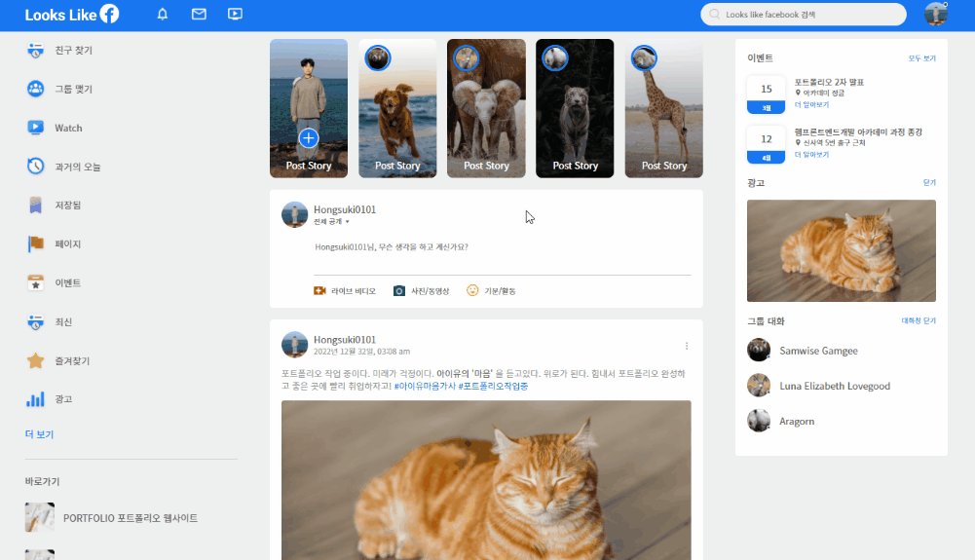Viewport: 975px width, 560px height.
Task: Click the 광고 bar chart icon
Action: click(x=35, y=399)
